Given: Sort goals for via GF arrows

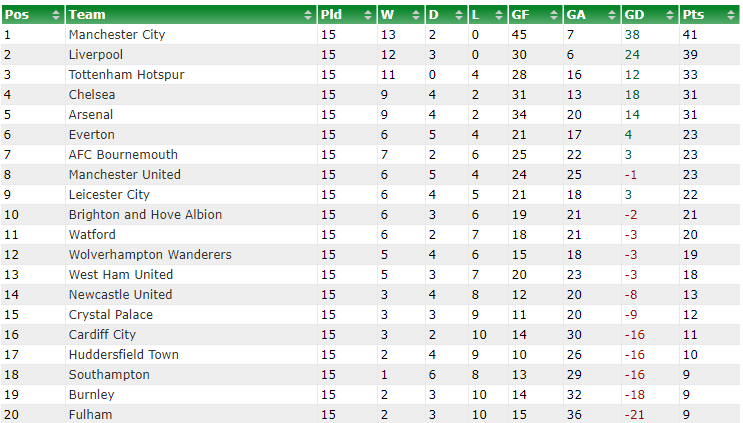Looking at the screenshot, I should tap(553, 15).
